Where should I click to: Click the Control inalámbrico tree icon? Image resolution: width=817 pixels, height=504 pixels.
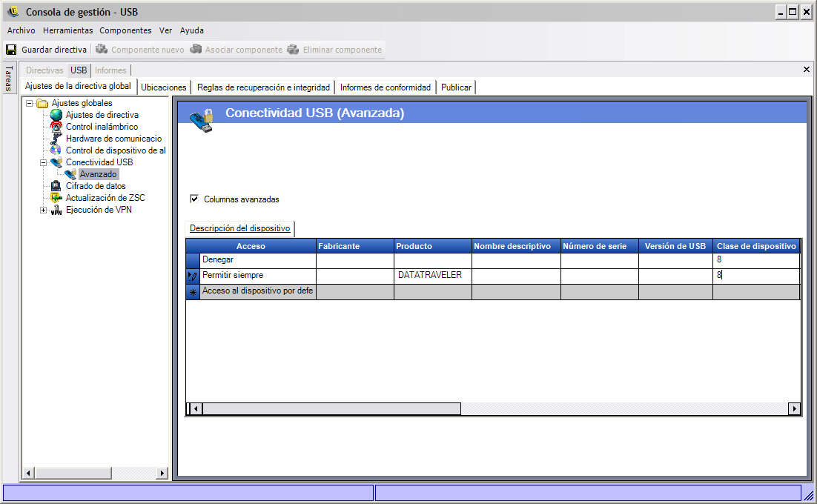tap(56, 127)
